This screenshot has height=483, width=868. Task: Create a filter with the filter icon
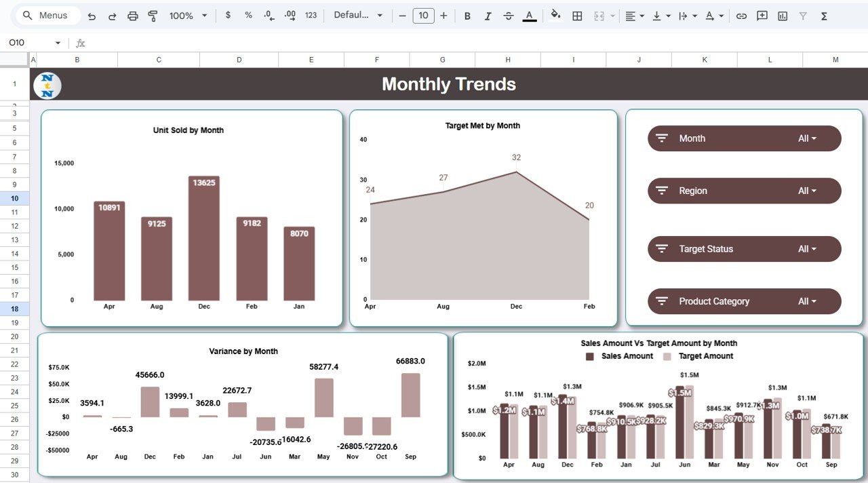tap(803, 15)
